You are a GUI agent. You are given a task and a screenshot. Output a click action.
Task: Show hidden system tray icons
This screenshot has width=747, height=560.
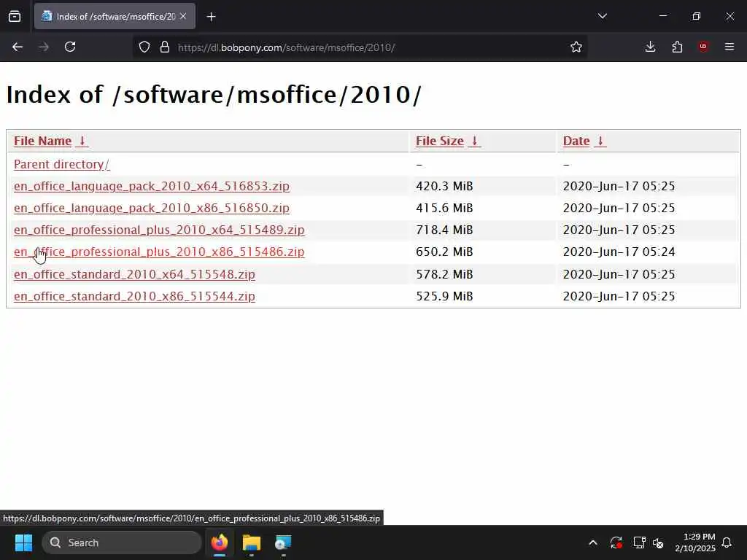click(593, 542)
